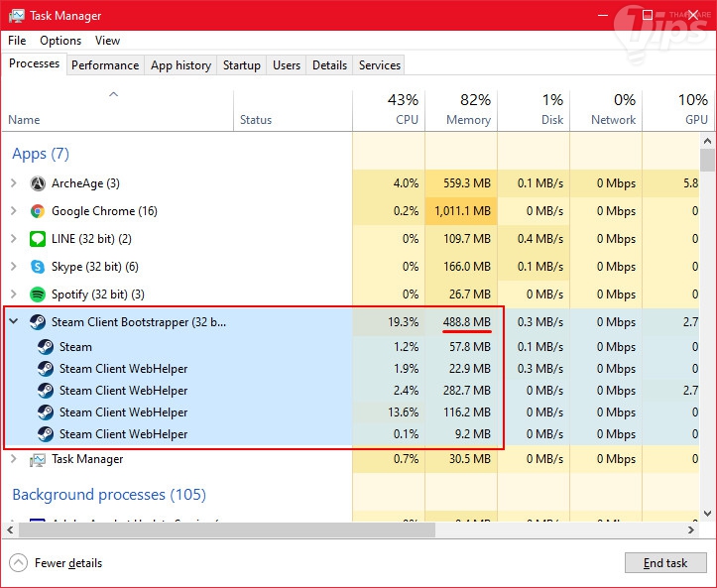Click the Steam child process icon
The height and width of the screenshot is (588, 717).
pos(46,347)
